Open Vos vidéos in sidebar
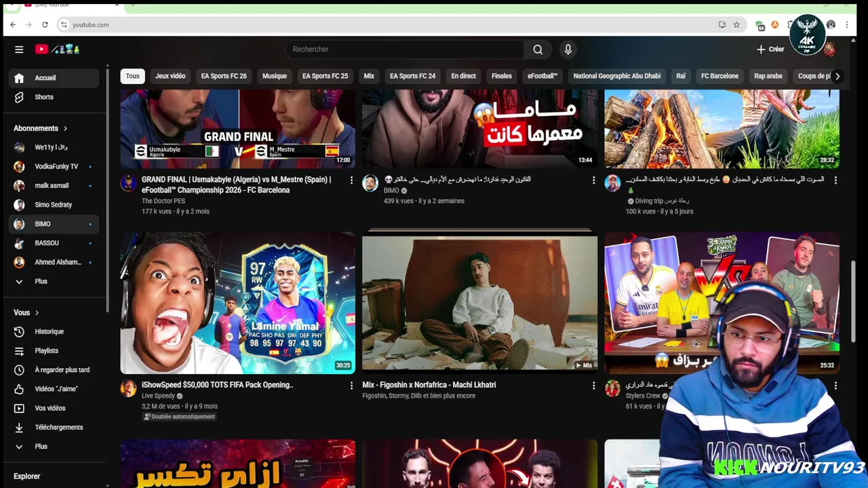Image resolution: width=868 pixels, height=488 pixels. click(x=54, y=408)
